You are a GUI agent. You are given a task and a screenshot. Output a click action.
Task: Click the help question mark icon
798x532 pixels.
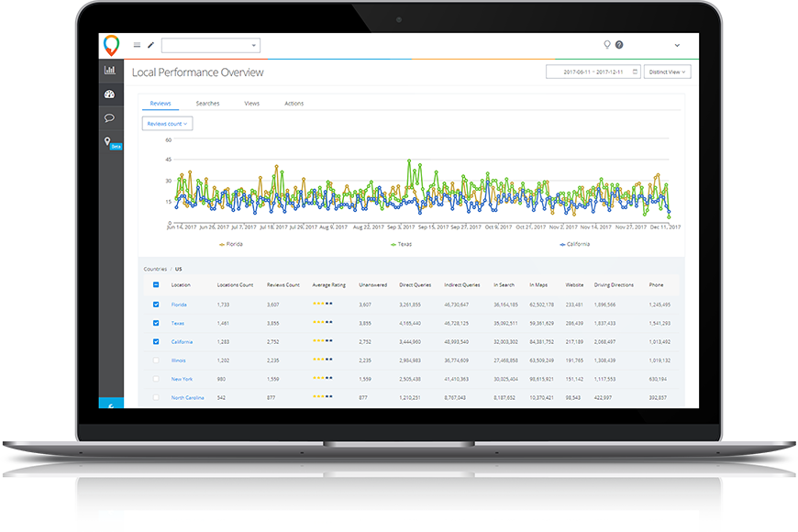pos(619,45)
